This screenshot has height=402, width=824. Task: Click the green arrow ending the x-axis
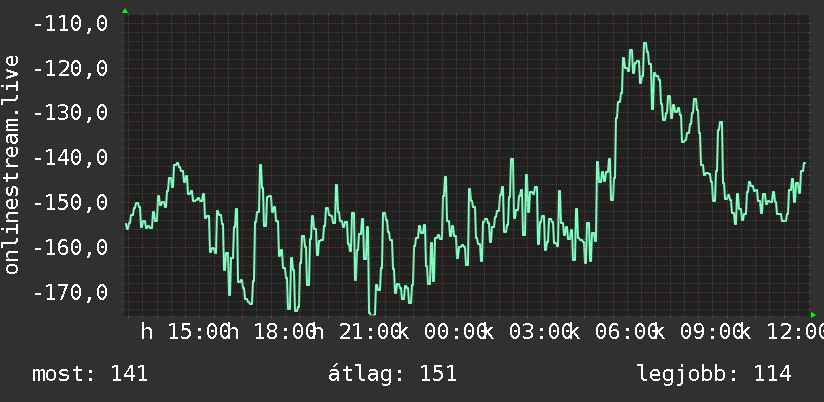coord(813,315)
